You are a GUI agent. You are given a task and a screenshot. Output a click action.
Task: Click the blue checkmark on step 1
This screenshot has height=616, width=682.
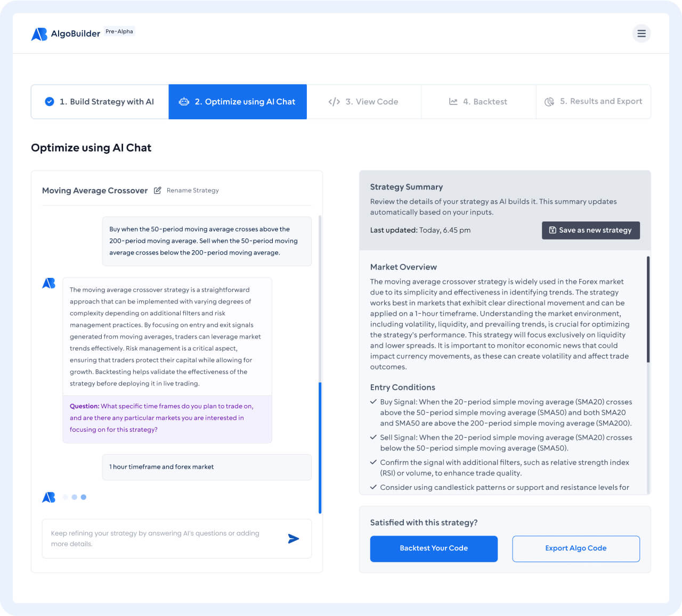point(48,101)
